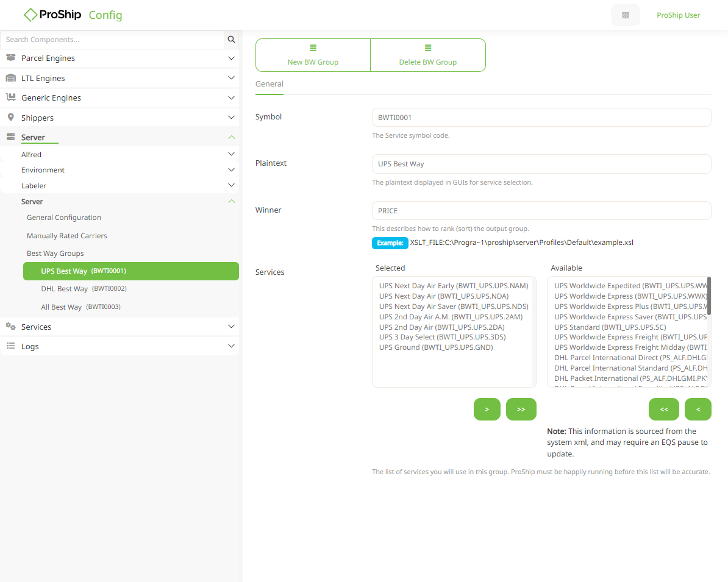This screenshot has height=582, width=728.
Task: Select UPS 2nd Day Air (2DA) entry
Action: click(x=441, y=327)
